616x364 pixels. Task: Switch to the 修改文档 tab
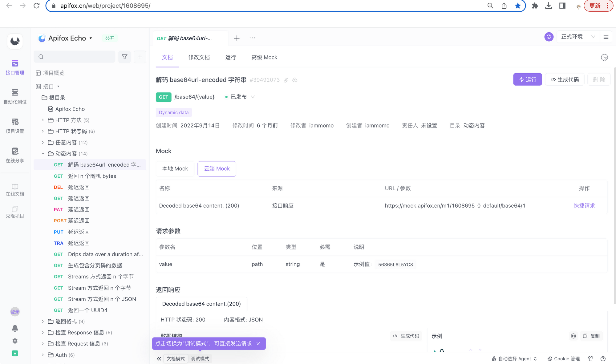(199, 58)
